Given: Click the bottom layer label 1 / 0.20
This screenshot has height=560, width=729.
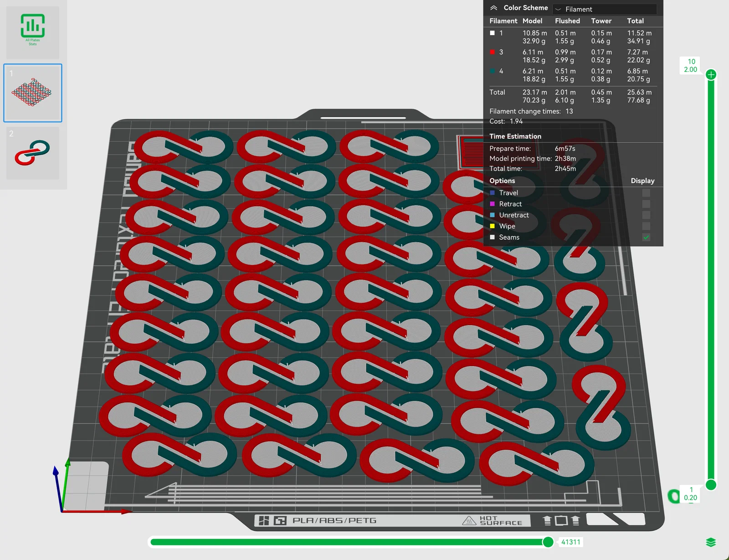Looking at the screenshot, I should pyautogui.click(x=691, y=494).
